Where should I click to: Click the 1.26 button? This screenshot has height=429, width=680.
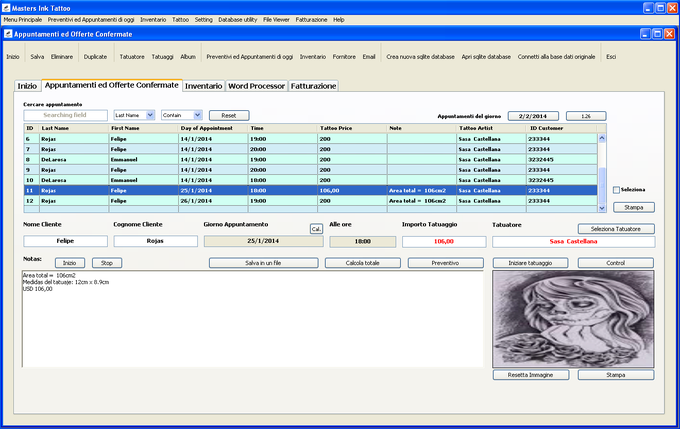(586, 116)
